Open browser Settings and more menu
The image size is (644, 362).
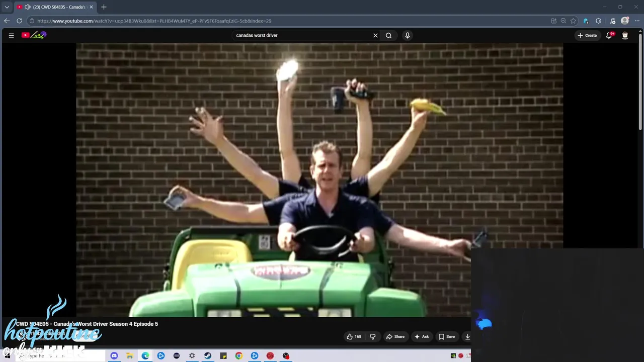(x=637, y=21)
